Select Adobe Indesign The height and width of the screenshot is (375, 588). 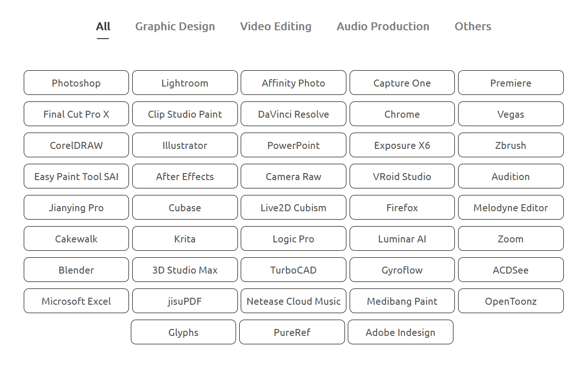click(400, 332)
